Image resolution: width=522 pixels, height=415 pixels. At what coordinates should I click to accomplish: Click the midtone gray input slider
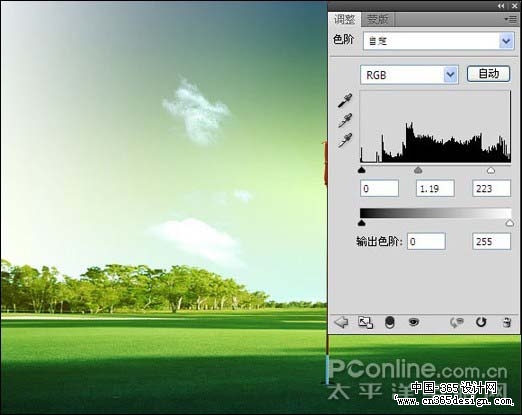click(418, 170)
